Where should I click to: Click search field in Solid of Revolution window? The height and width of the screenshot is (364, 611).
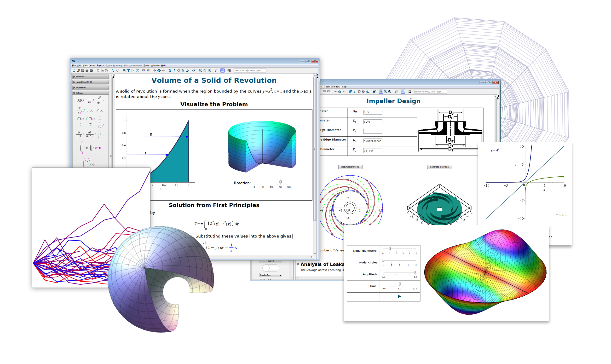pyautogui.click(x=250, y=70)
